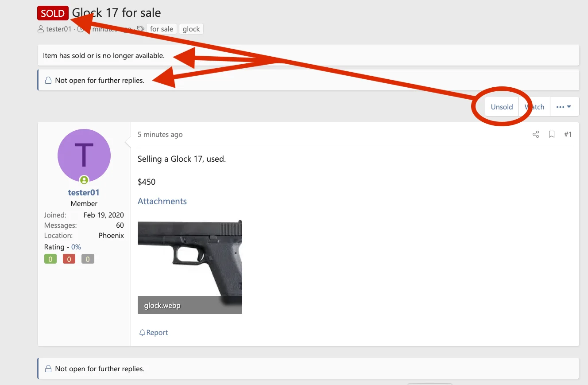Viewport: 588px width, 385px height.
Task: Click the share icon on post #1
Action: 536,134
